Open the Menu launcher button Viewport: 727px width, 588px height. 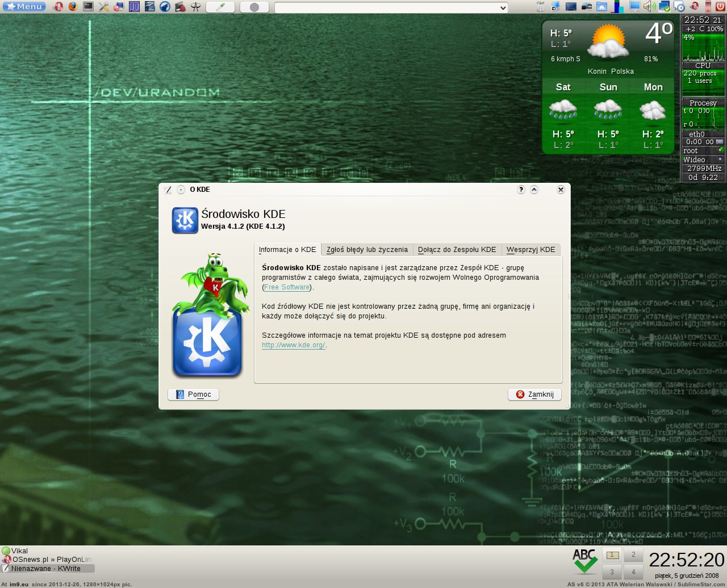pos(24,7)
